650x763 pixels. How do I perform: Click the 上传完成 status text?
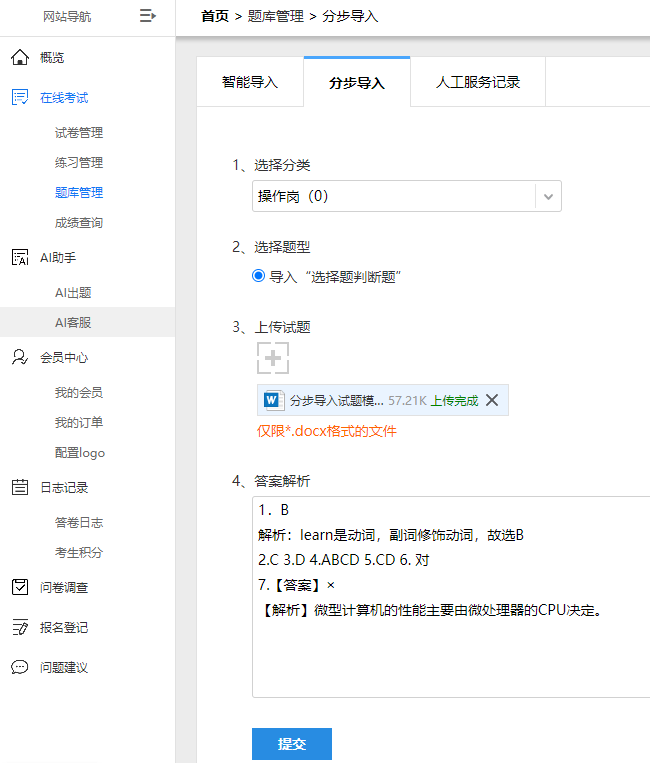(x=455, y=400)
